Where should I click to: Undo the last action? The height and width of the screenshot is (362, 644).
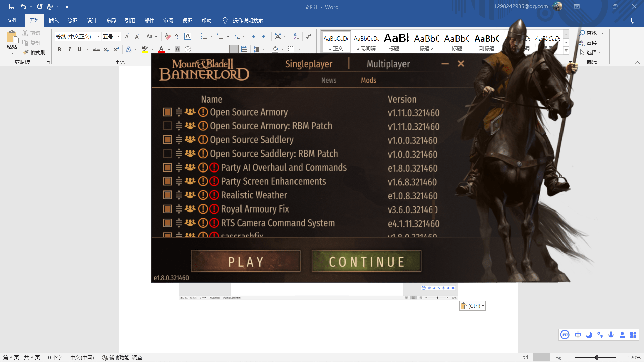coord(23,7)
